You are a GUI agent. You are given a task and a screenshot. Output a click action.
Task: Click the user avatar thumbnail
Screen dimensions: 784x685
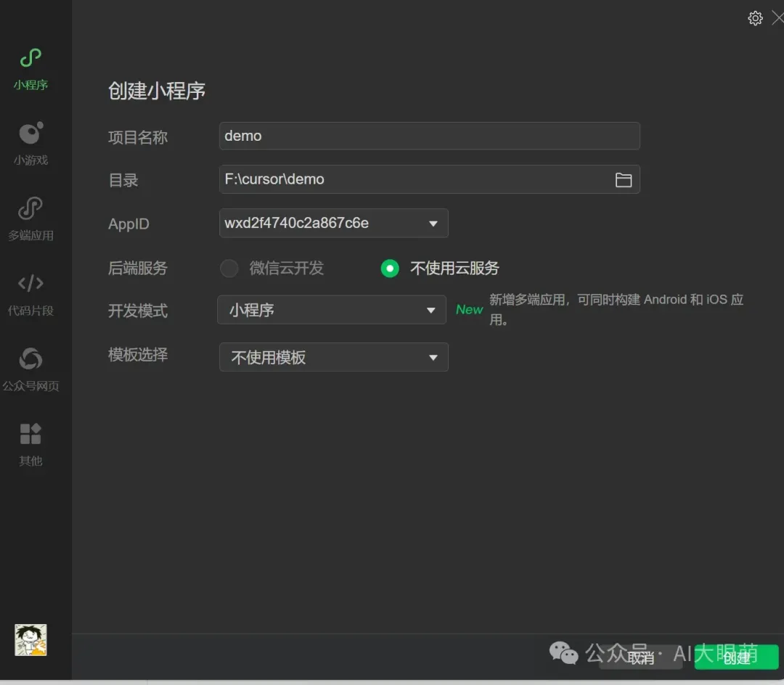pos(30,640)
